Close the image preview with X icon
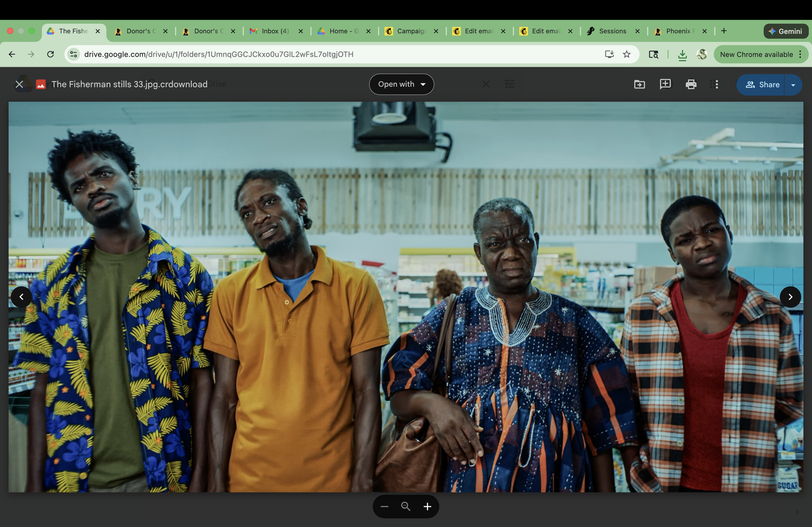This screenshot has height=527, width=812. click(x=19, y=84)
